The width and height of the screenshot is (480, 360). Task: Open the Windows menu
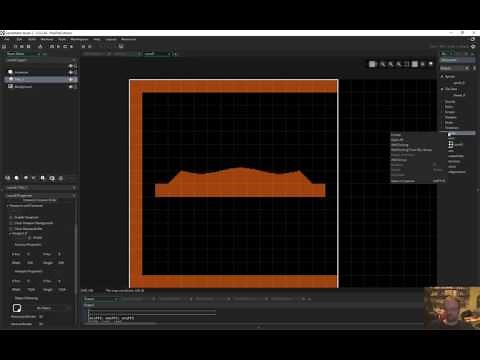47,39
